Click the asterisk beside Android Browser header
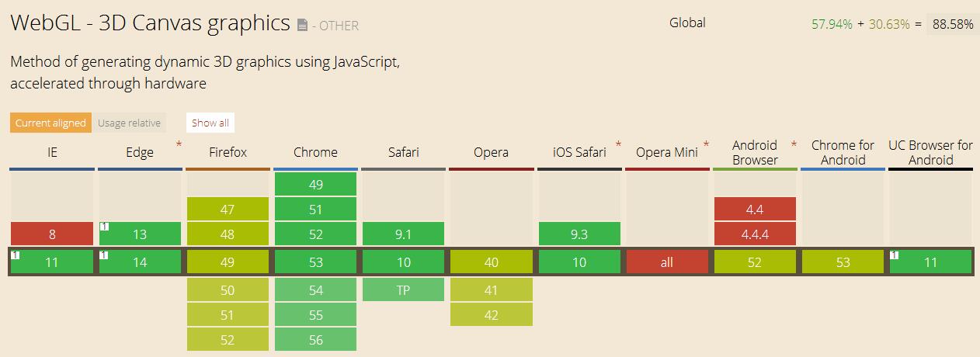Viewport: 980px width, 357px height. (794, 144)
